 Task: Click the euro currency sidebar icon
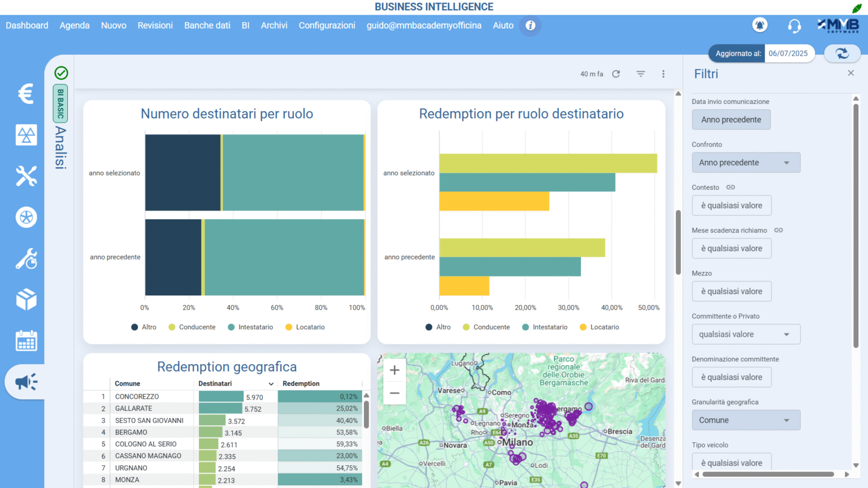(26, 93)
